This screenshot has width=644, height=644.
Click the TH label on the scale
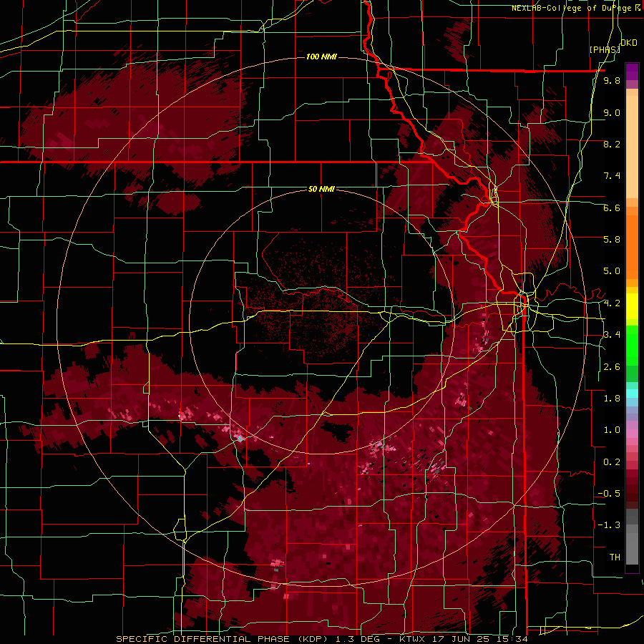click(x=615, y=557)
